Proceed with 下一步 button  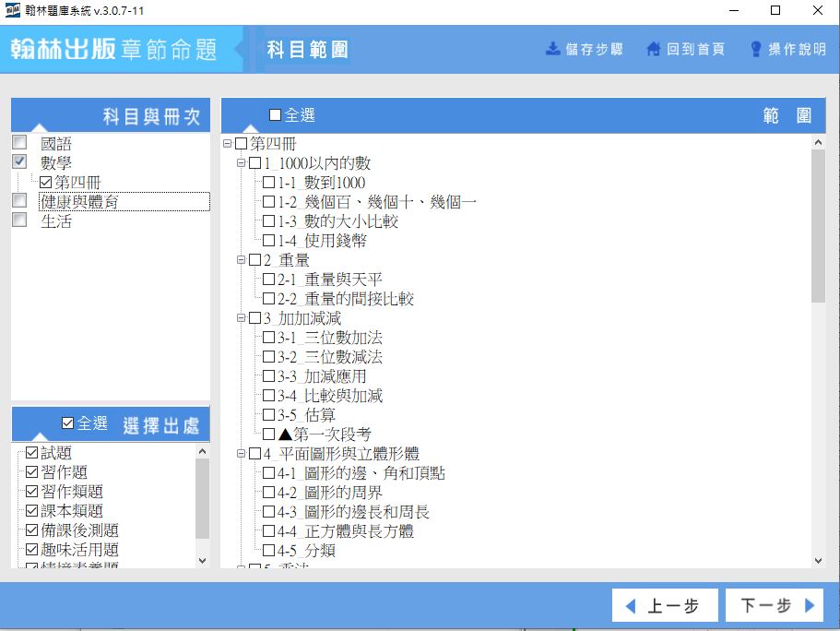pos(775,606)
